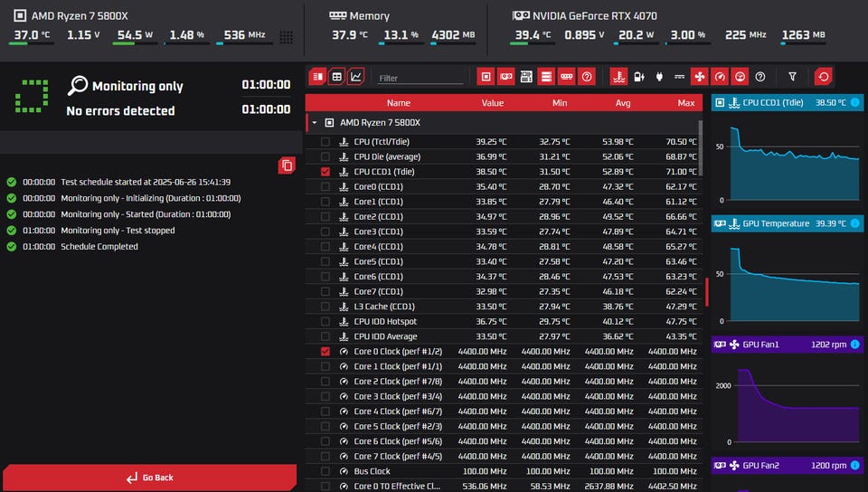868x492 pixels.
Task: Tick the Bus Clock checkbox
Action: (325, 471)
